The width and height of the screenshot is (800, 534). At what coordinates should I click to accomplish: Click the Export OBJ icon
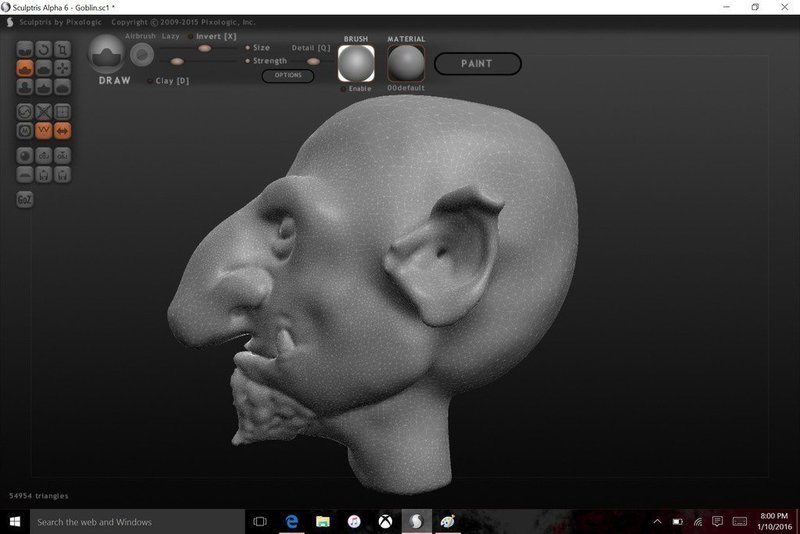(62, 156)
